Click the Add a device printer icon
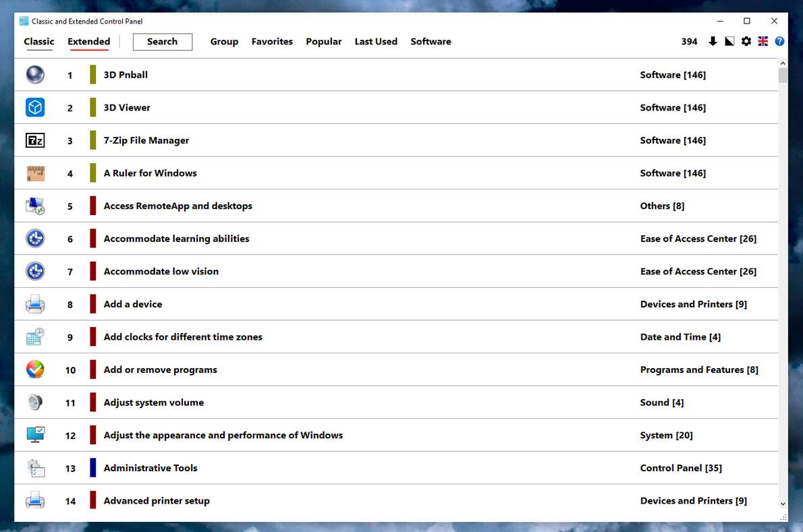 (35, 304)
